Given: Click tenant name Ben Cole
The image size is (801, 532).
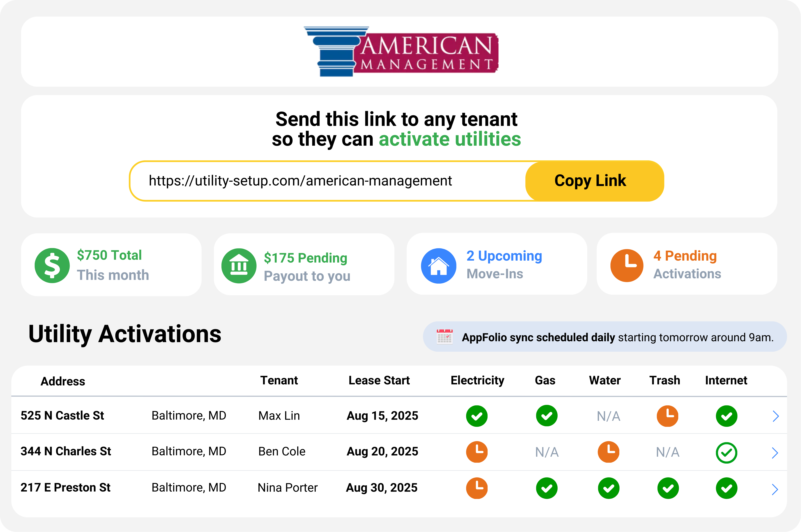Looking at the screenshot, I should tap(282, 451).
